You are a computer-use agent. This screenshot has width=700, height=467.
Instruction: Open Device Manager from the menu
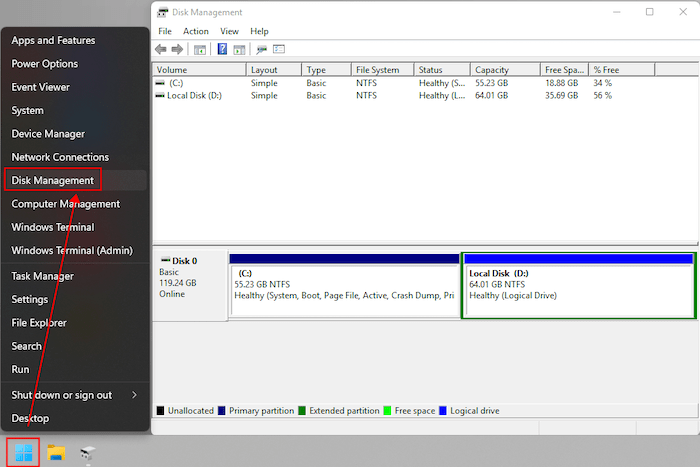[48, 134]
